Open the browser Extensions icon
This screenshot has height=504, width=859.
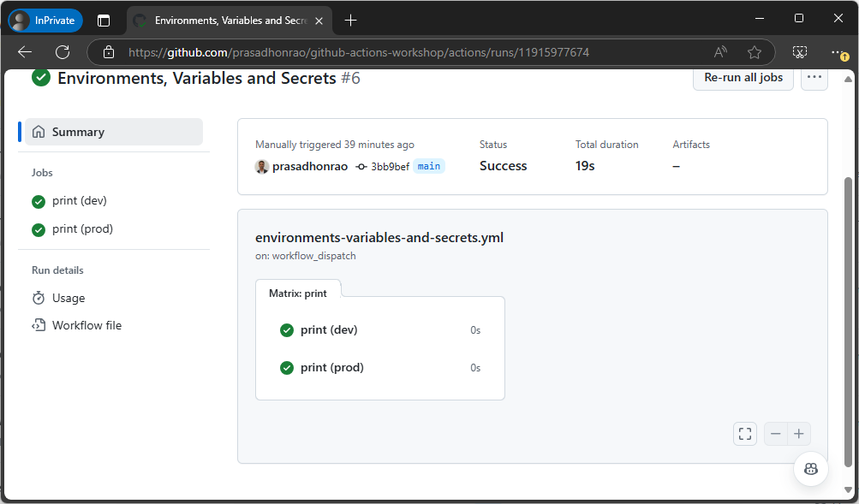798,51
